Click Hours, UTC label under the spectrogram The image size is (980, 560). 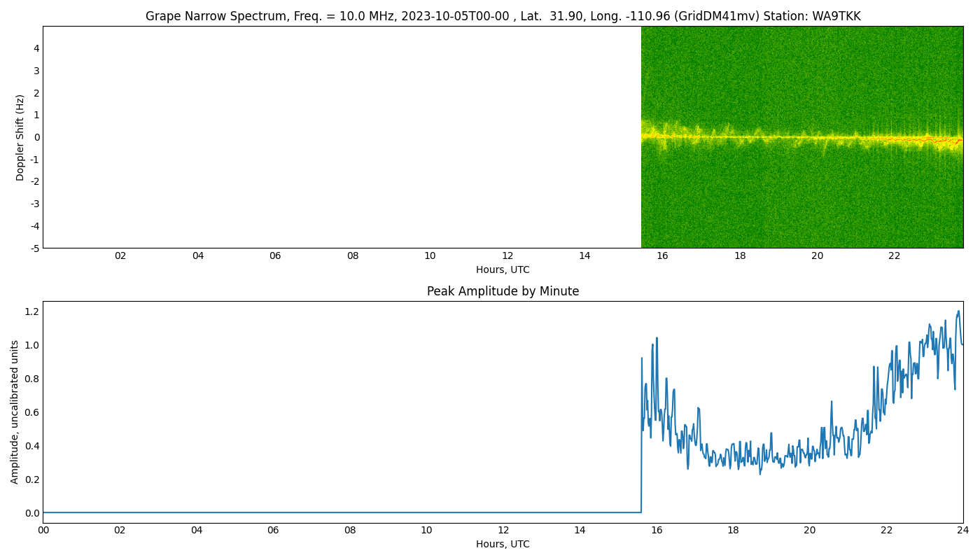[503, 269]
